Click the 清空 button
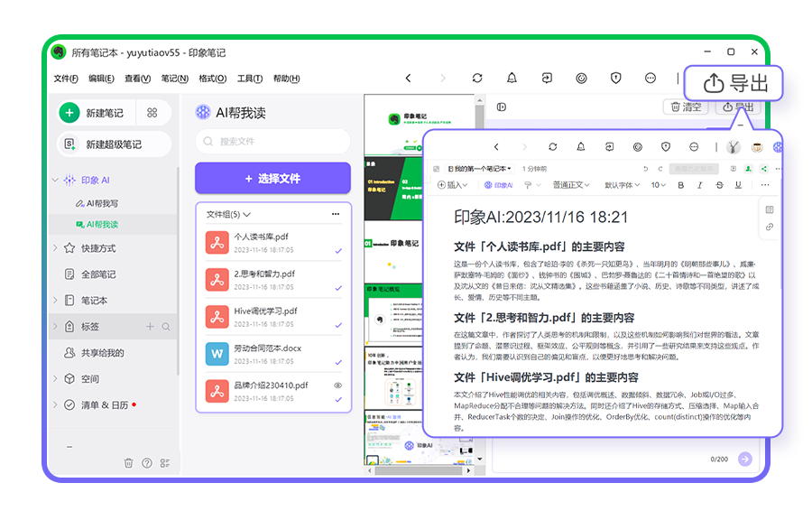This screenshot has width=812, height=520. (686, 107)
